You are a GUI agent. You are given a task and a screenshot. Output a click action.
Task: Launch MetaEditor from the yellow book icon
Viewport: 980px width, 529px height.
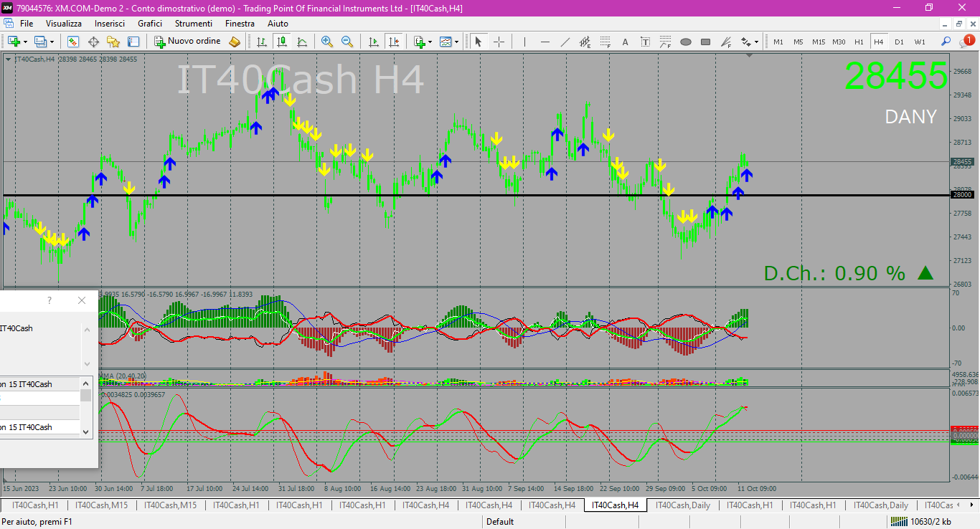(x=235, y=42)
